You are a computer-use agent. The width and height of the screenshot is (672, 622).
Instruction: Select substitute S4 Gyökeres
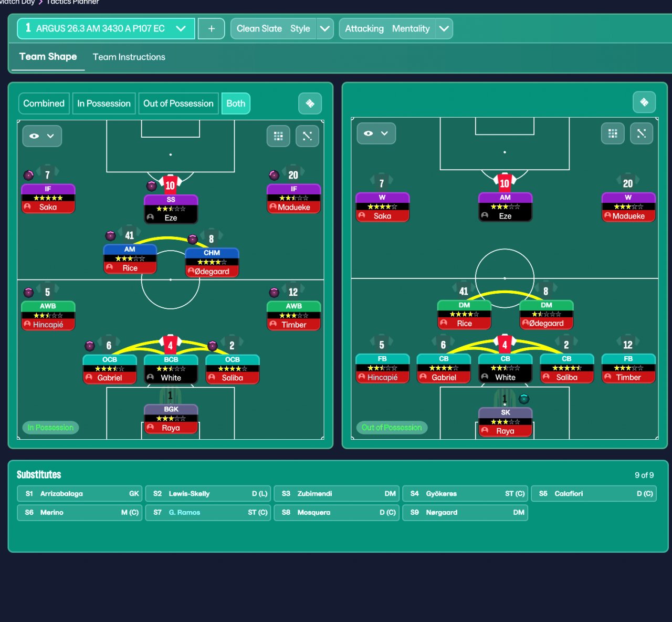click(465, 494)
